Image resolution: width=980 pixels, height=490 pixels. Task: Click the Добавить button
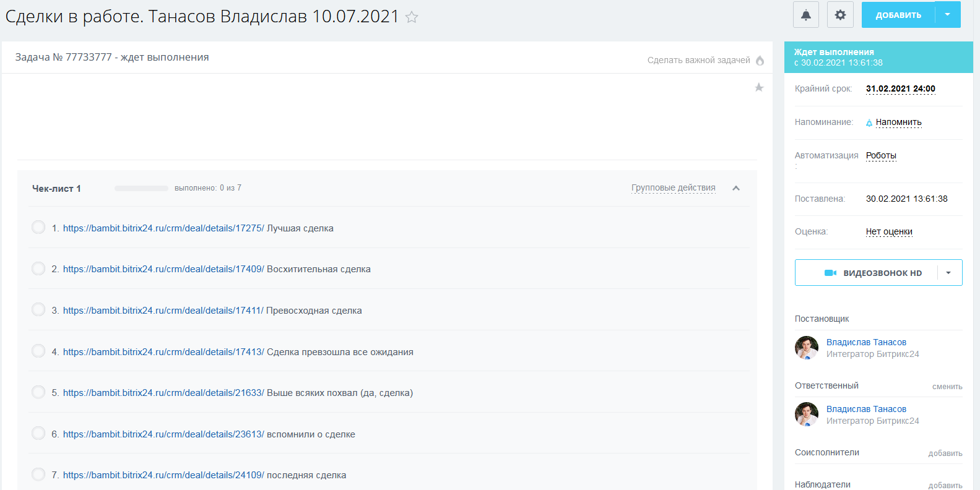(x=898, y=15)
